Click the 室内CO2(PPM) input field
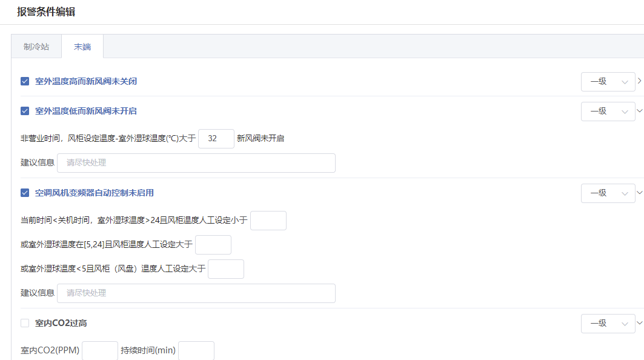Viewport: 644px width, 360px height. coord(100,350)
